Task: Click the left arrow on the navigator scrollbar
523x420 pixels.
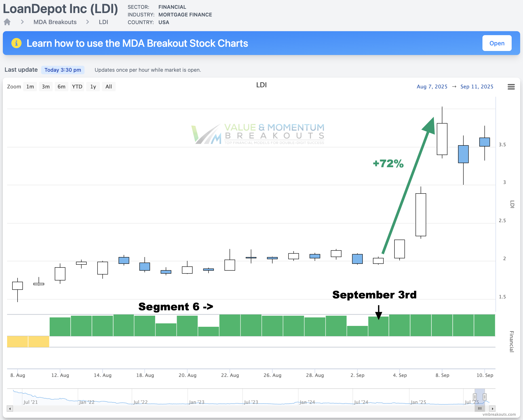Action: tap(9, 409)
